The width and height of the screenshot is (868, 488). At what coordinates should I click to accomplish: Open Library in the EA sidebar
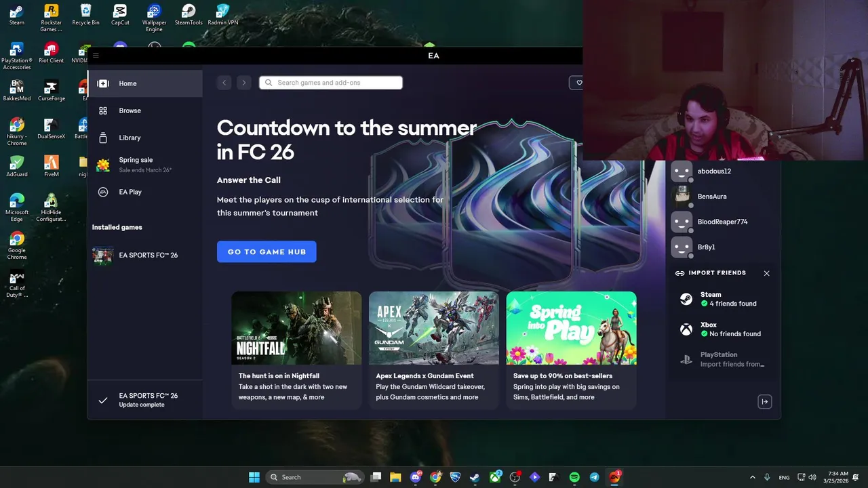[145, 138]
